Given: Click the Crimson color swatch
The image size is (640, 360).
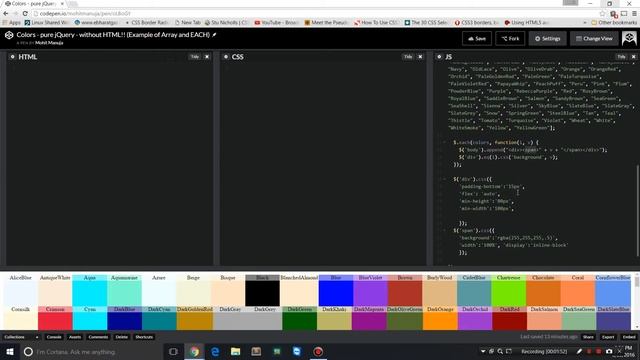Looking at the screenshot, I should pyautogui.click(x=55, y=318).
